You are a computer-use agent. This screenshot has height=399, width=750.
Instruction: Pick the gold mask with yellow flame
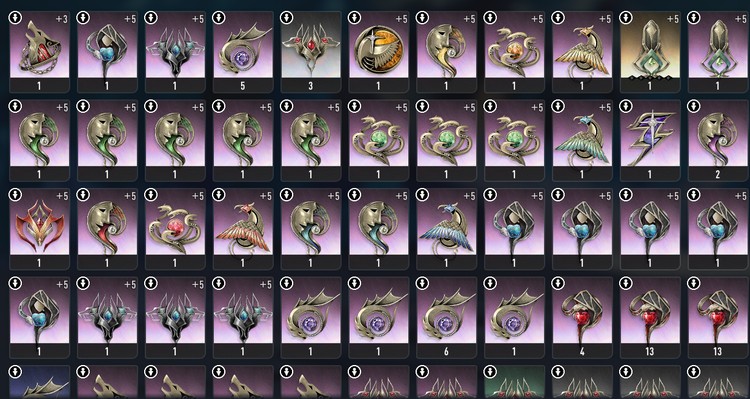(446, 52)
